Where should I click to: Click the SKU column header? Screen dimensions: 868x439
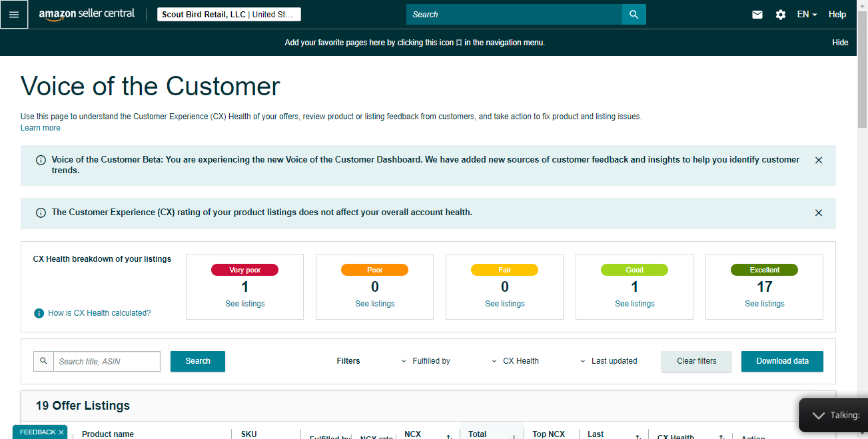click(248, 434)
